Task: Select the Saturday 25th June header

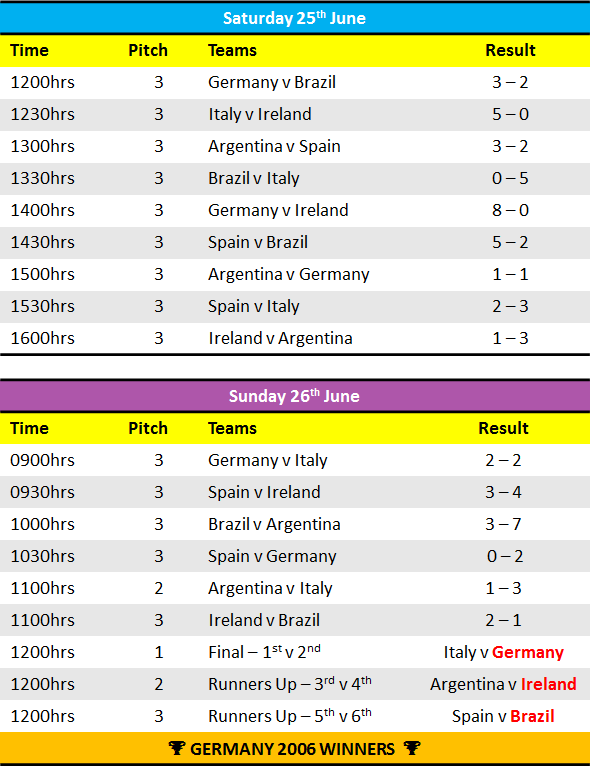Action: [295, 18]
